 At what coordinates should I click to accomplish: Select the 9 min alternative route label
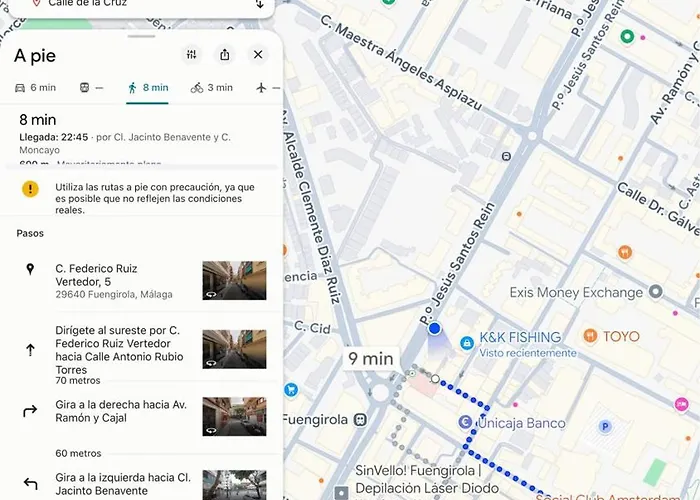pyautogui.click(x=371, y=358)
